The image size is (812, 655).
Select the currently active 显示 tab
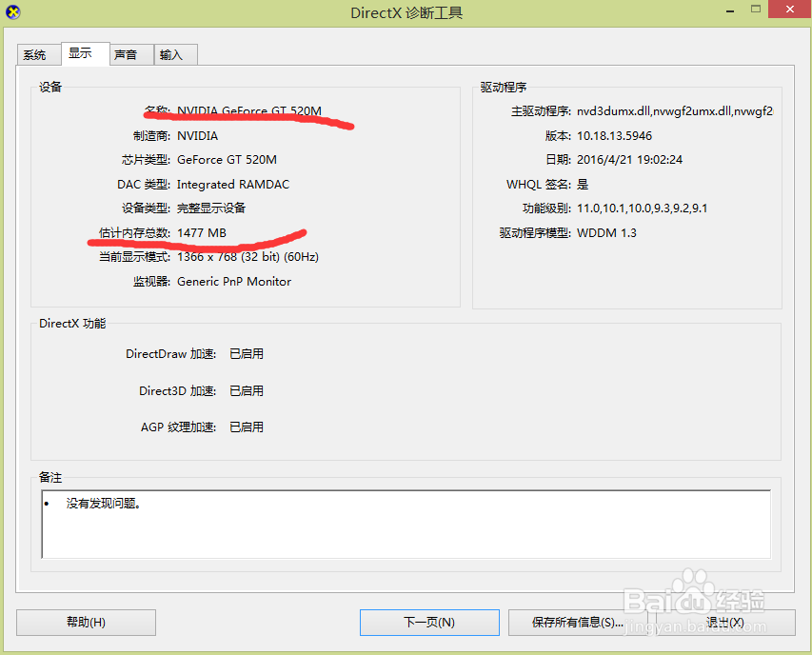pyautogui.click(x=84, y=54)
